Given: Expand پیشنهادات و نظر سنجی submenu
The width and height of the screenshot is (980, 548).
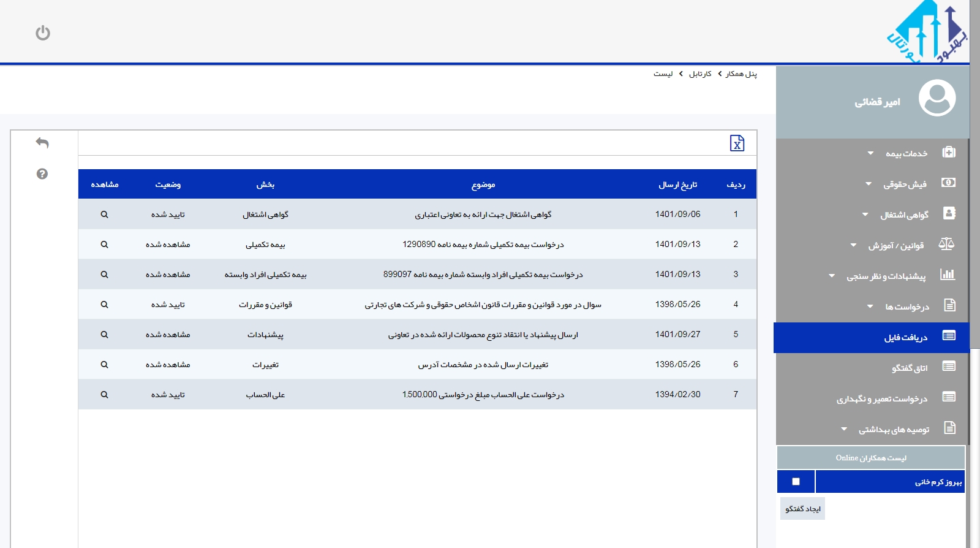Looking at the screenshot, I should coord(886,276).
